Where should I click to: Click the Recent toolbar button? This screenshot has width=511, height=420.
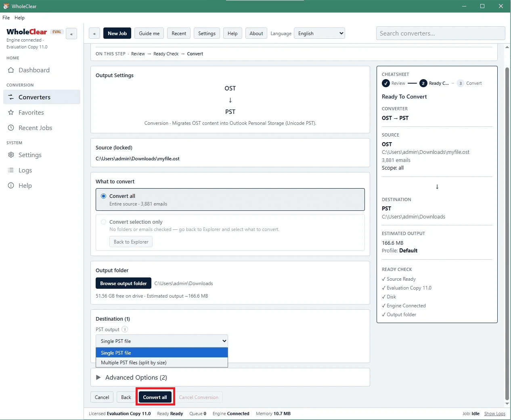[179, 34]
